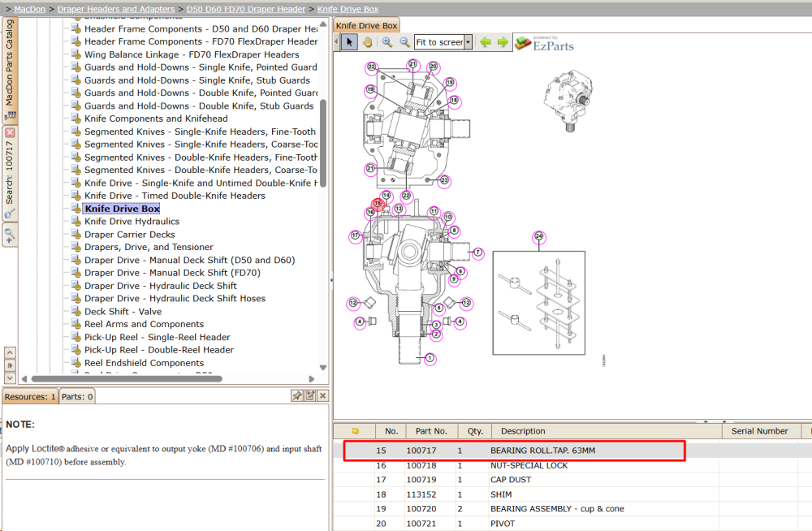
Task: Open Reel Endshield Components item
Action: click(144, 363)
